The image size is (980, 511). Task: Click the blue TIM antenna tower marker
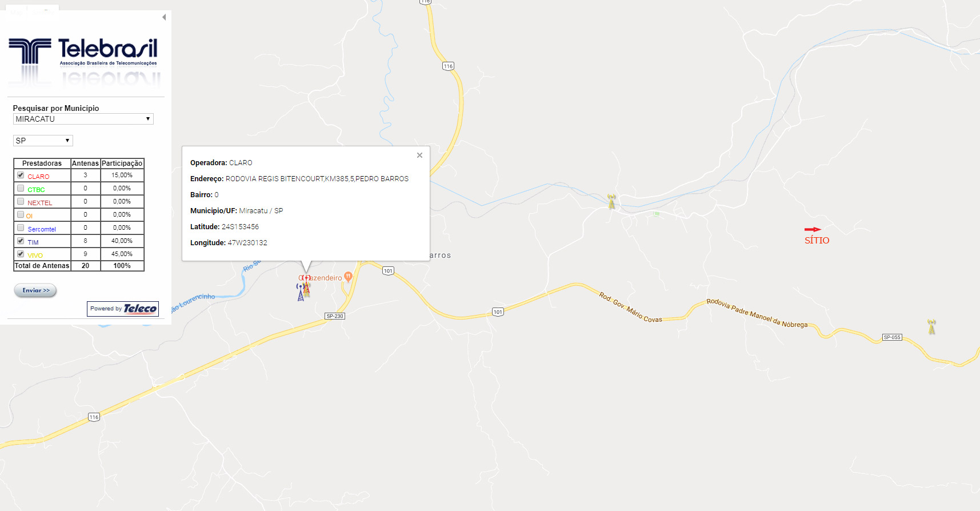(x=301, y=292)
